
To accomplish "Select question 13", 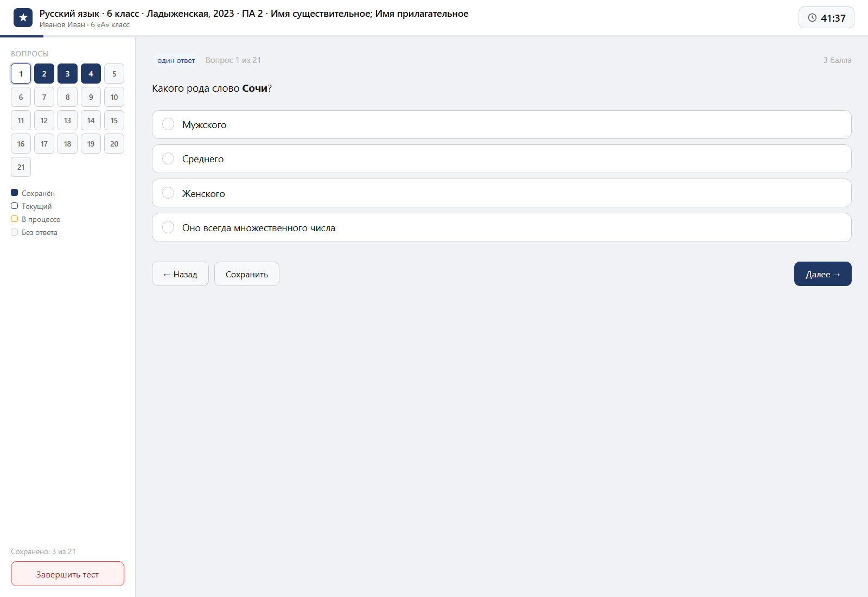I will [x=67, y=120].
